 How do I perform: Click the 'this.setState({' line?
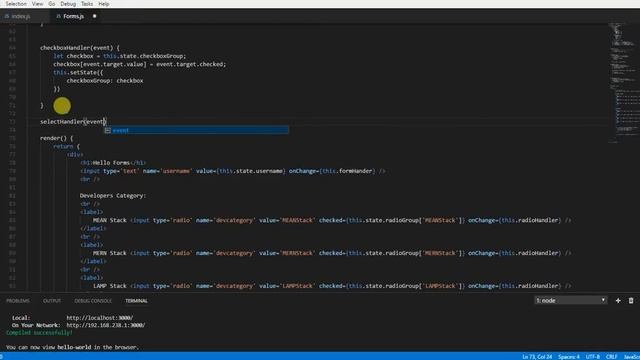[x=78, y=72]
